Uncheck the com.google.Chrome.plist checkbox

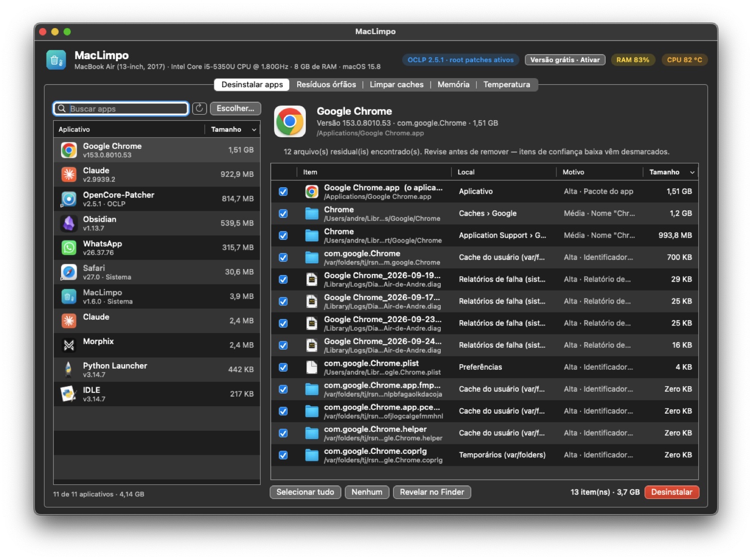[x=283, y=367]
